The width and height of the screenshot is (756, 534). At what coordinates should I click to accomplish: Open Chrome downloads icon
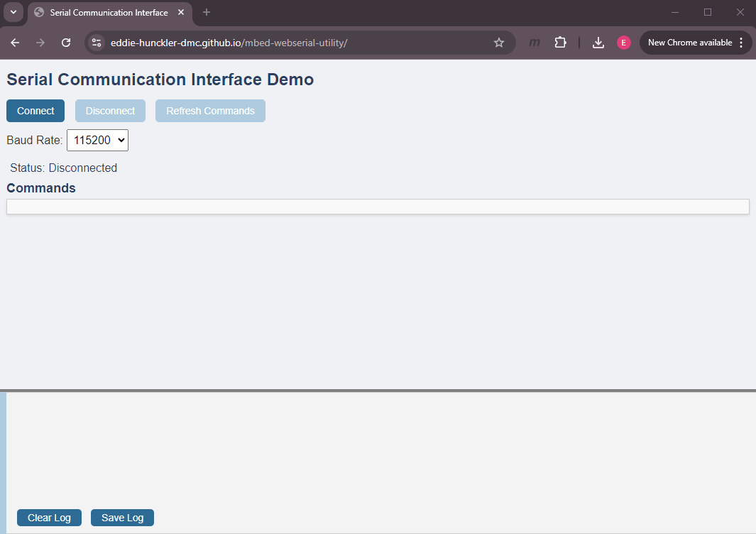(x=598, y=43)
